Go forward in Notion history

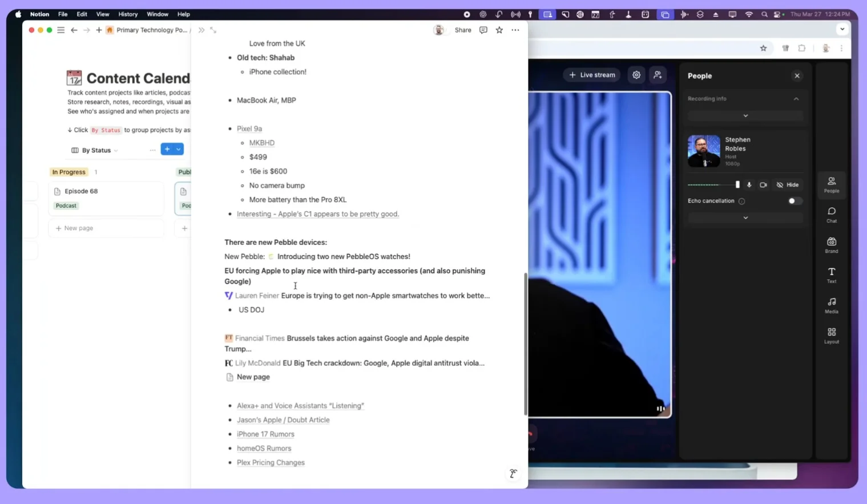click(87, 30)
